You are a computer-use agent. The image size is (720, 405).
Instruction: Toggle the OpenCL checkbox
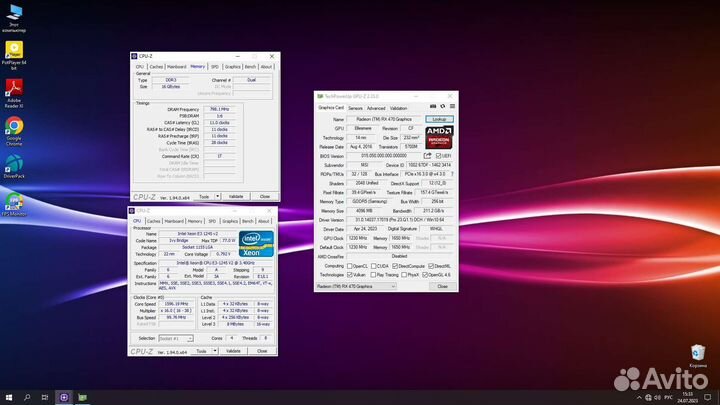(350, 266)
